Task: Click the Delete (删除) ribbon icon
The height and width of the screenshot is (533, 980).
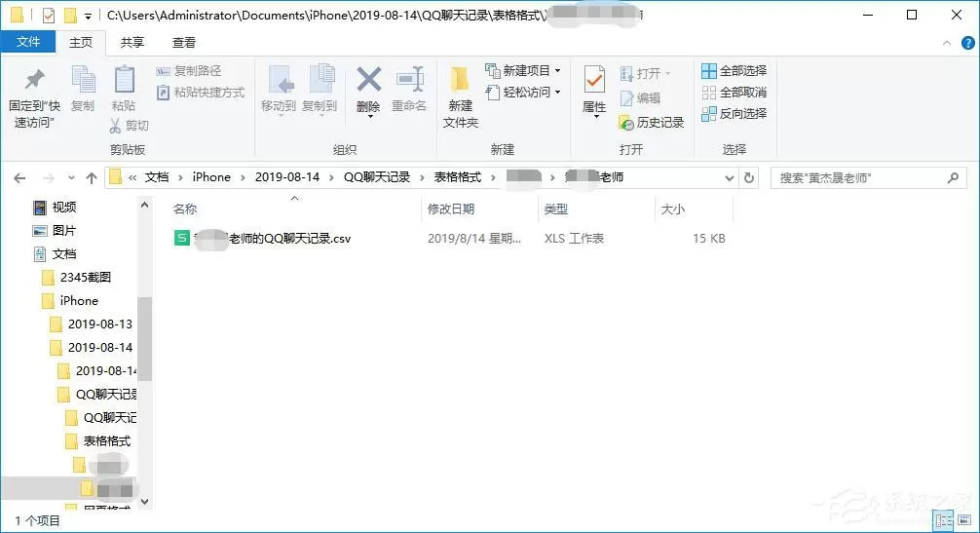Action: coord(369,91)
